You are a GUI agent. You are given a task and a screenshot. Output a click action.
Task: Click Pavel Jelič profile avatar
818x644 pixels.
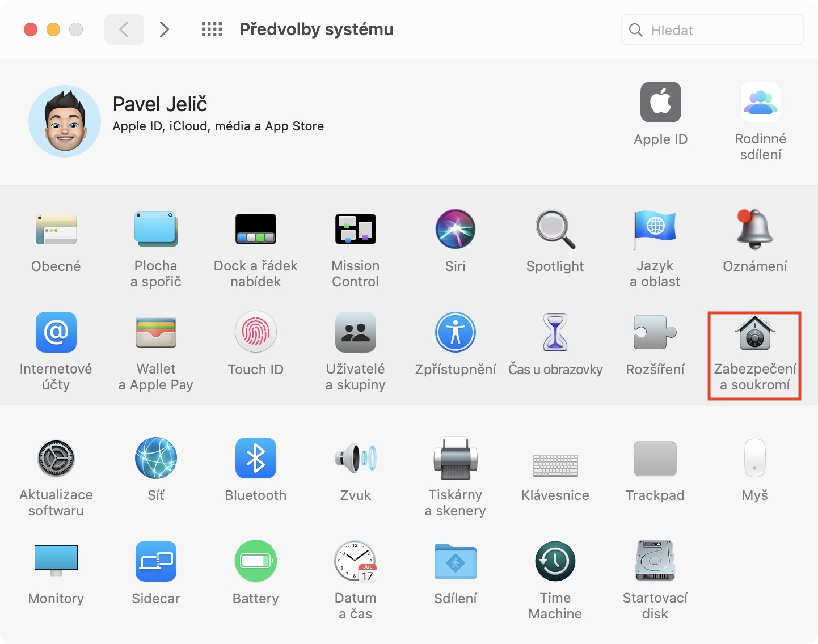click(65, 121)
